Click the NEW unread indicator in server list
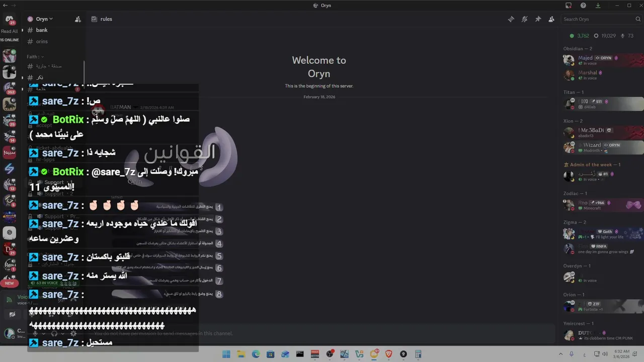The width and height of the screenshot is (644, 362). (x=9, y=283)
